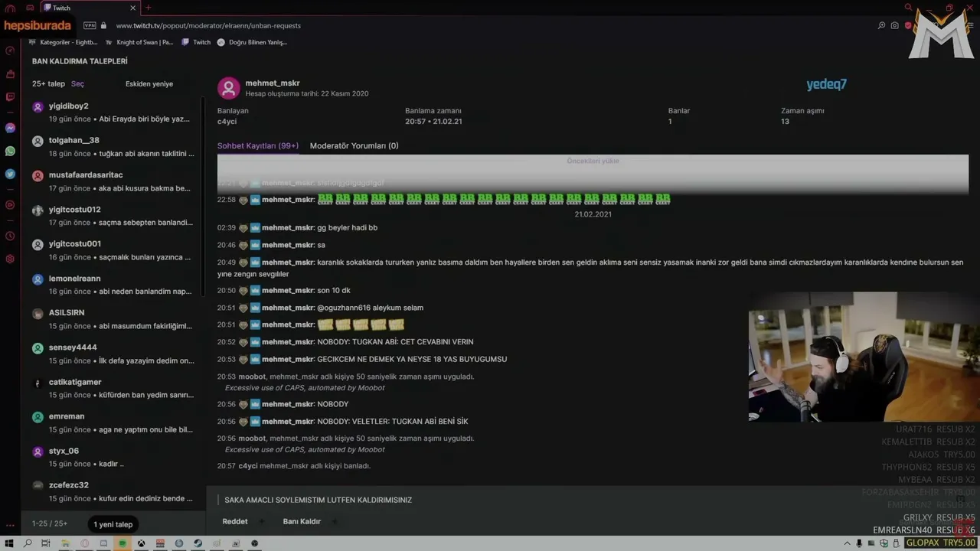This screenshot has width=980, height=551.
Task: Click the '1-25 / 25+' pagination text
Action: (50, 523)
